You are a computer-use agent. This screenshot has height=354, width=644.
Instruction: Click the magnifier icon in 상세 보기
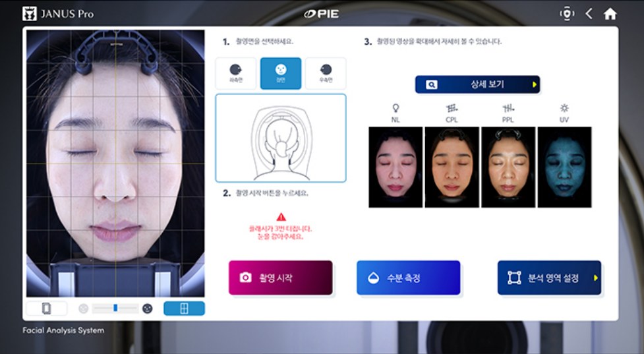click(x=431, y=84)
